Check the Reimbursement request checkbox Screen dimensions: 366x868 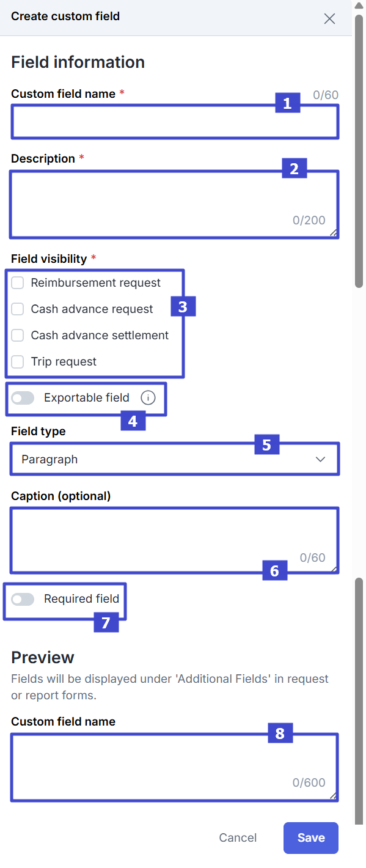(x=17, y=282)
